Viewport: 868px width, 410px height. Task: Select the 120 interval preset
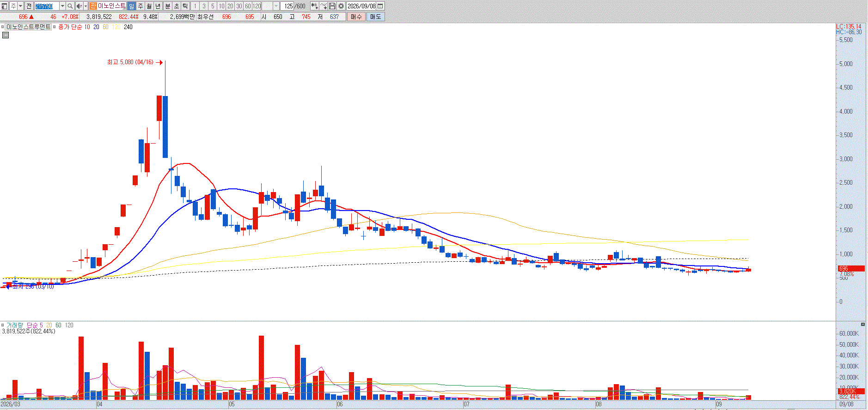[257, 6]
